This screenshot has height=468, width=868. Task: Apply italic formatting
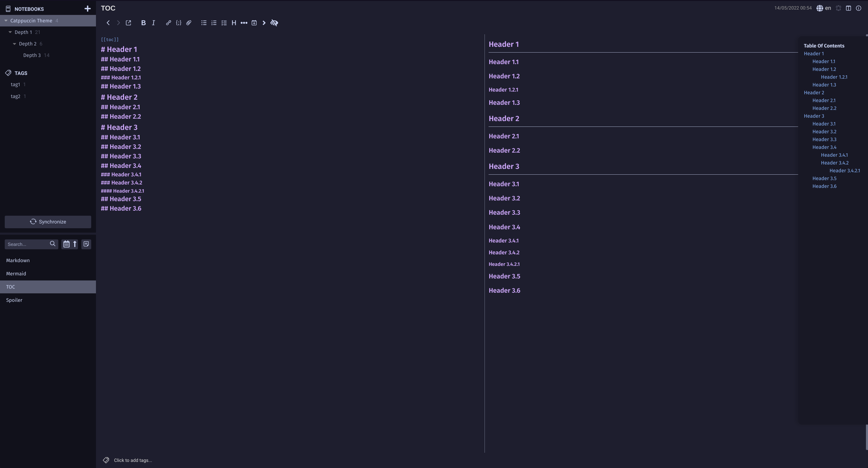pyautogui.click(x=153, y=23)
